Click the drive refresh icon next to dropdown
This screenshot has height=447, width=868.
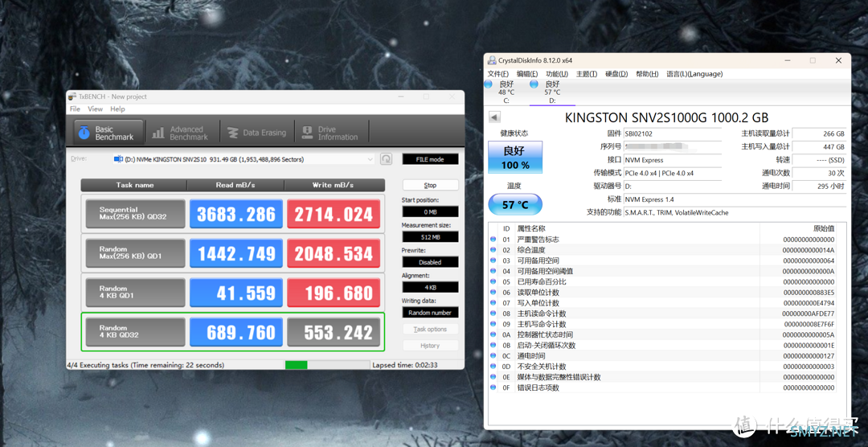click(387, 159)
